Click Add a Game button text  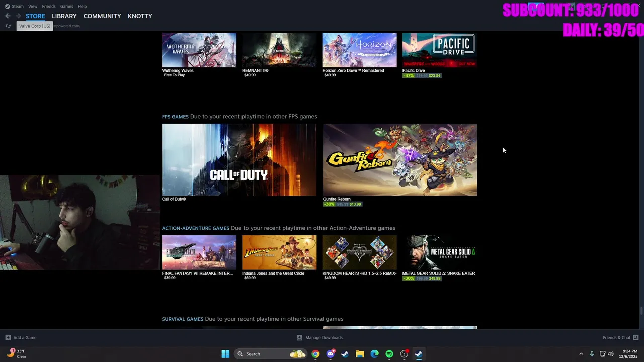coord(25,338)
